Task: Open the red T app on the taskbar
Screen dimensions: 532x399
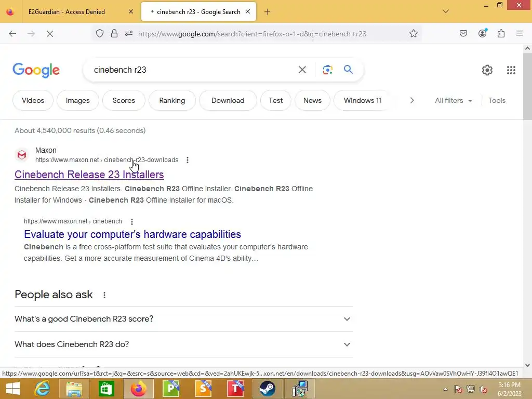Action: point(235,389)
